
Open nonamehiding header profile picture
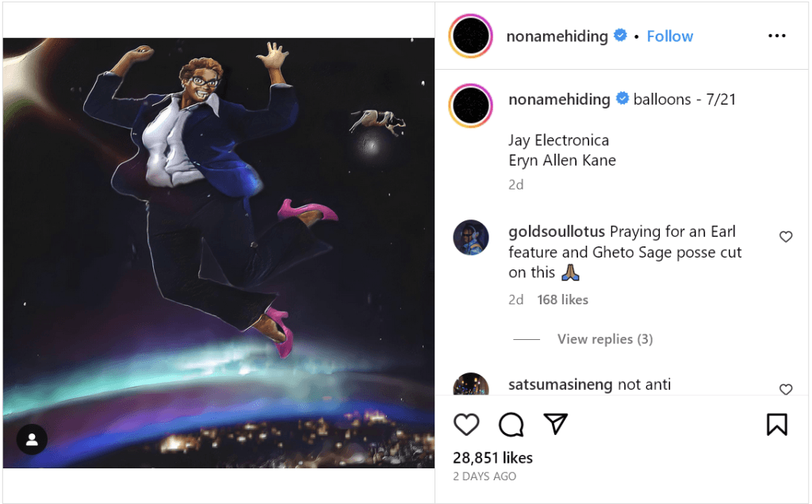[x=471, y=36]
